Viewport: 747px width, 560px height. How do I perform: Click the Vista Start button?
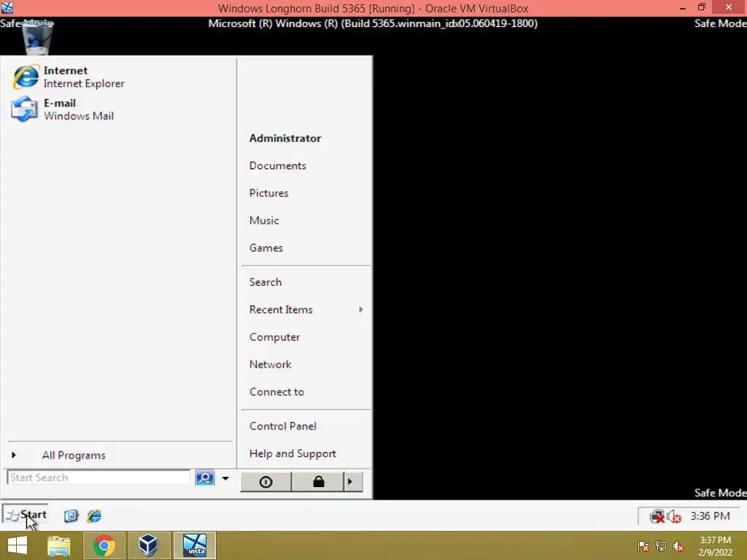[x=26, y=515]
